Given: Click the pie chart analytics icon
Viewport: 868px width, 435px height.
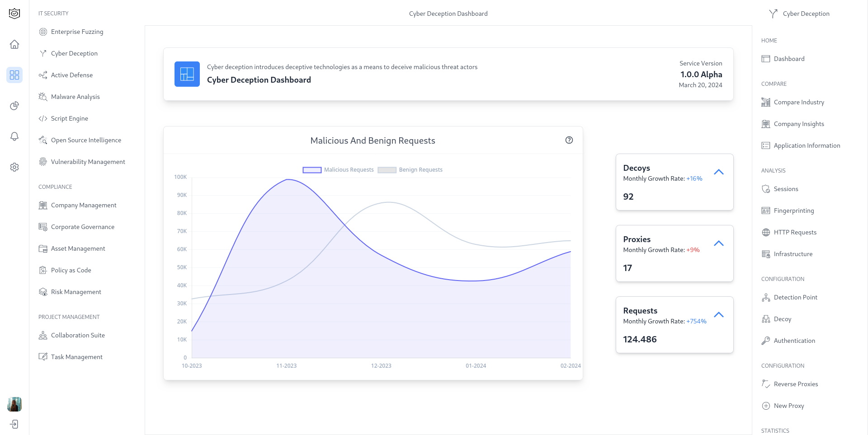Looking at the screenshot, I should point(14,106).
